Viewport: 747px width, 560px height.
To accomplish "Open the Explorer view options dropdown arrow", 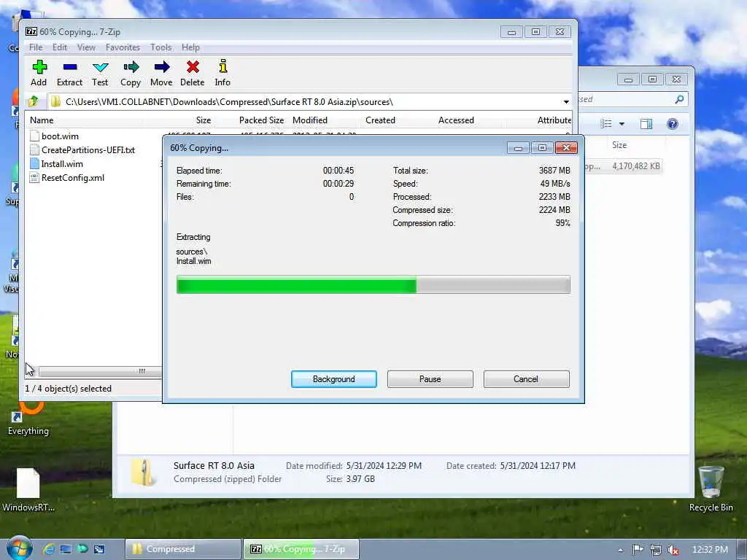I will [622, 124].
